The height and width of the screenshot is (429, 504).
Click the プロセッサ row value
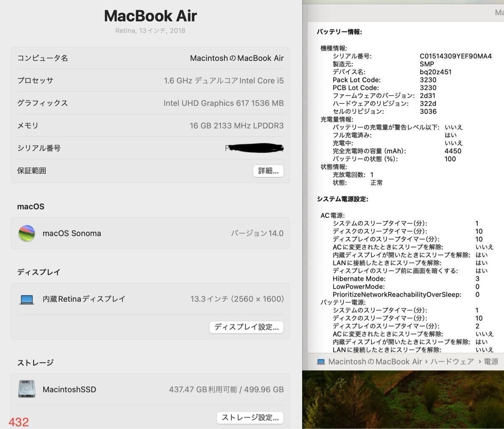223,81
